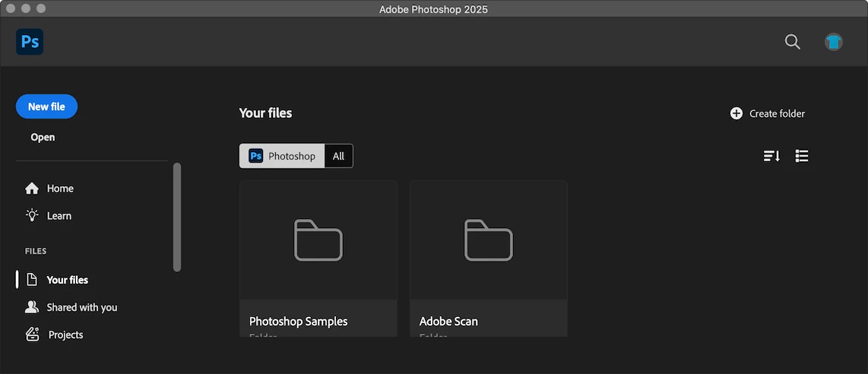Click the Ps icon in the filter toggle

[x=255, y=156]
